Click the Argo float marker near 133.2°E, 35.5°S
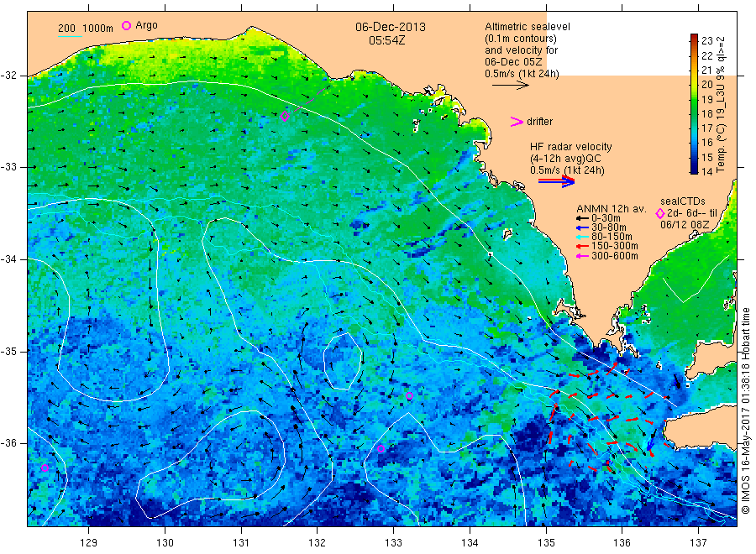This screenshot has height=554, width=756. point(409,396)
